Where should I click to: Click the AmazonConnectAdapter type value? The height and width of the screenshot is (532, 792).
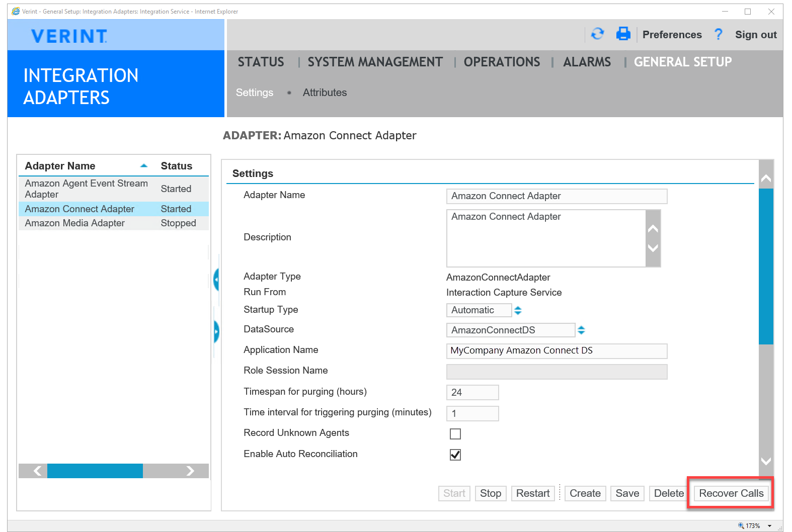click(x=498, y=278)
